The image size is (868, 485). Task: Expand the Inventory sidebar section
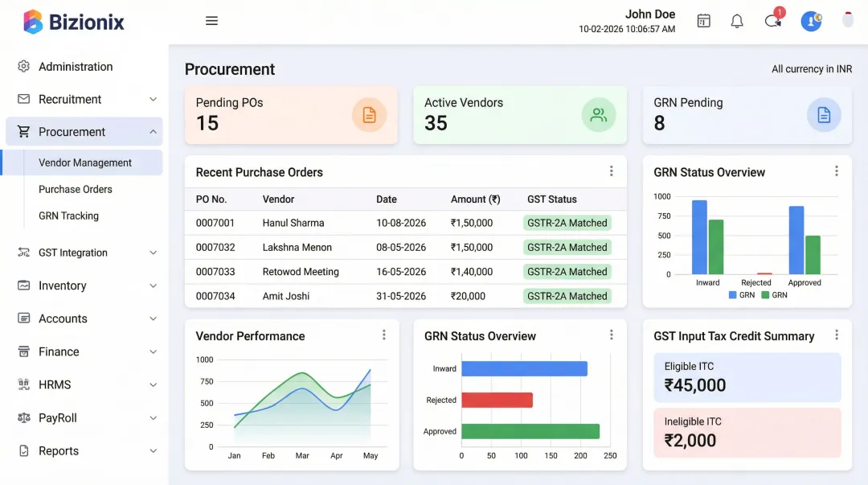(153, 286)
